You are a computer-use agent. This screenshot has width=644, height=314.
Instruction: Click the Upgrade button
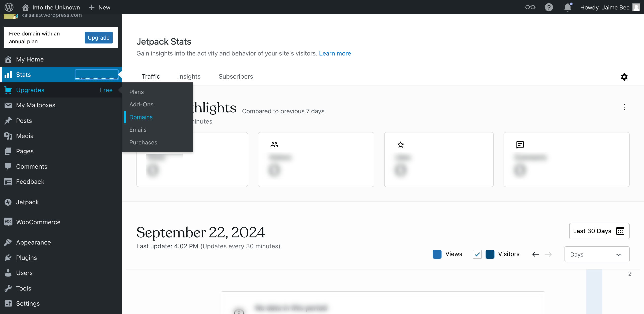(x=98, y=37)
